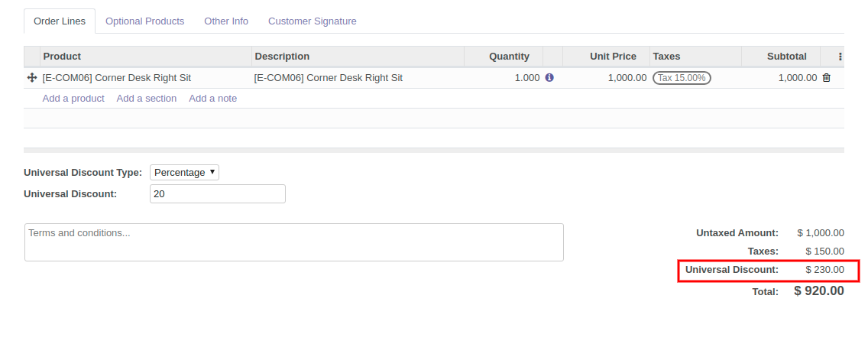868x344 pixels.
Task: Open the column options kebab menu
Action: [840, 57]
